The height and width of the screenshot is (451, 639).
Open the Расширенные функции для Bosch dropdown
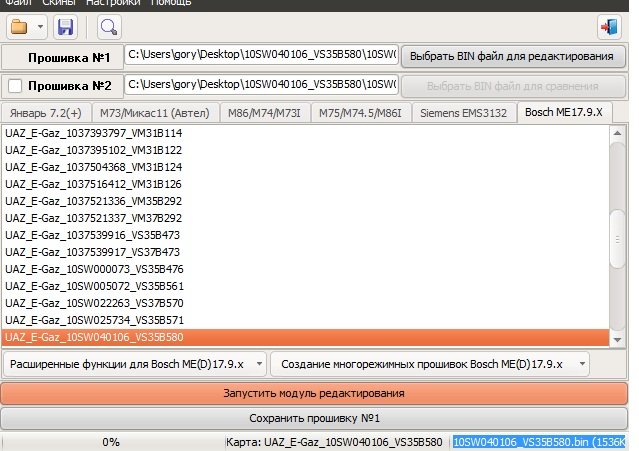click(x=135, y=364)
